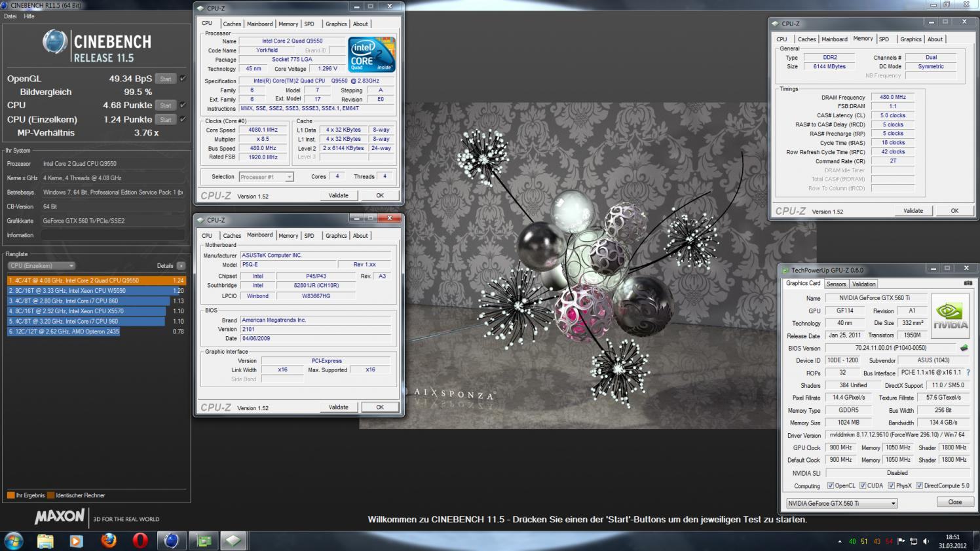Screen dimensions: 980x551
Task: Switch to Cinebench via the taskbar icon
Action: tap(172, 541)
